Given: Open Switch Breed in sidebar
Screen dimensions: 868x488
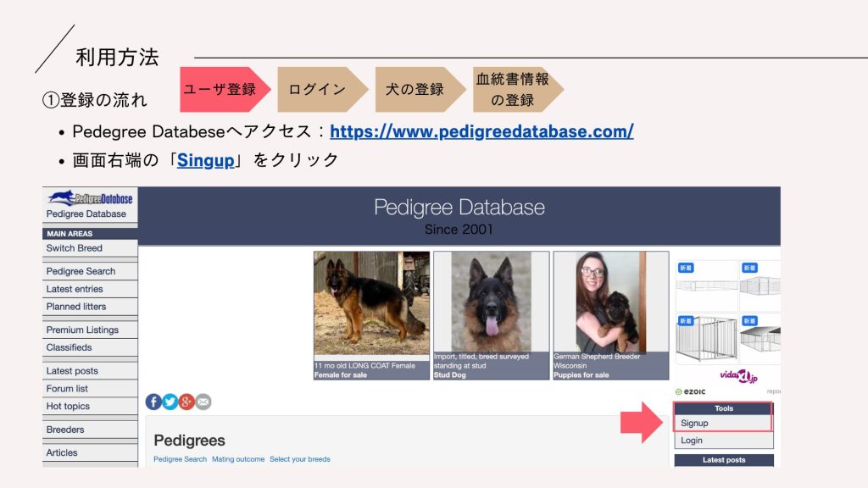Looking at the screenshot, I should (90, 248).
